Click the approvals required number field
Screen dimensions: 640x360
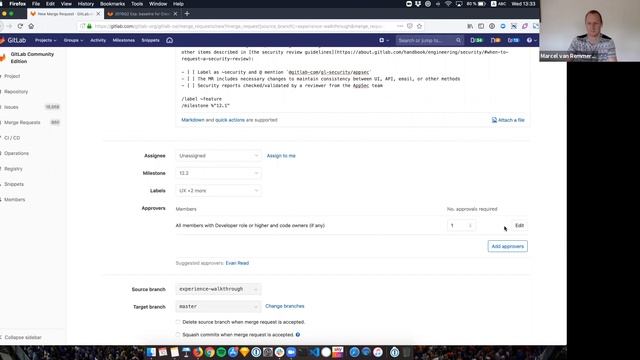(461, 225)
